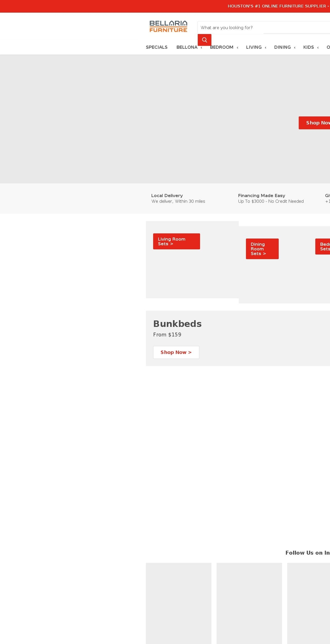The width and height of the screenshot is (330, 644).
Task: Open the DINING menu item
Action: pyautogui.click(x=282, y=47)
